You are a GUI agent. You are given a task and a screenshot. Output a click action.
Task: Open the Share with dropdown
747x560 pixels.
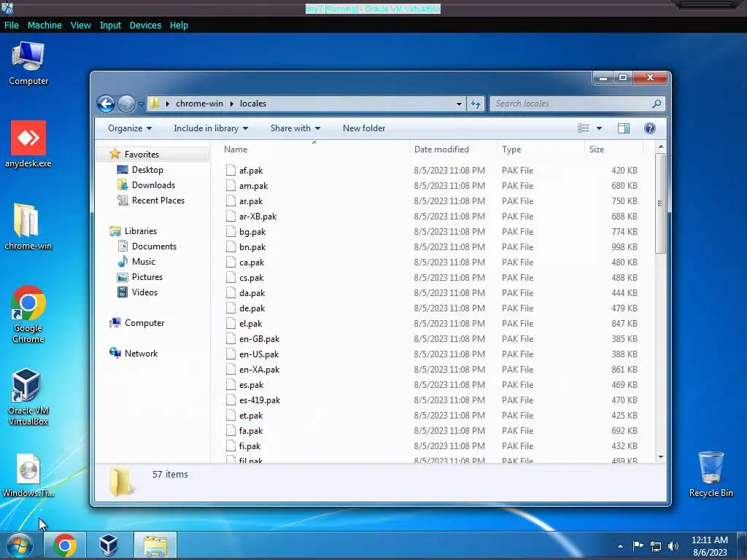295,128
